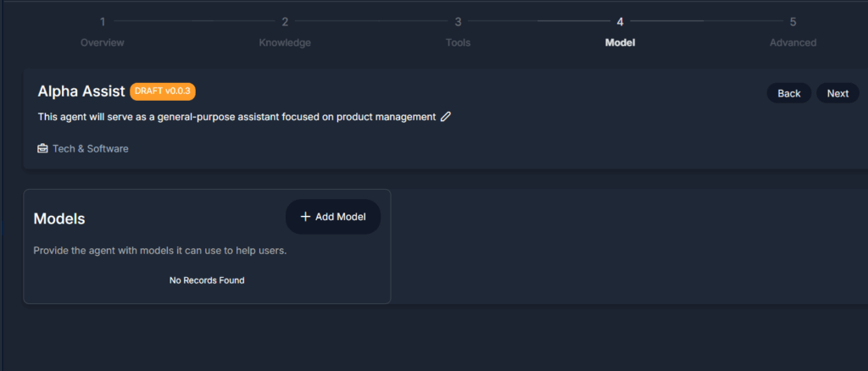Click the Tech & Software category label

[x=90, y=148]
